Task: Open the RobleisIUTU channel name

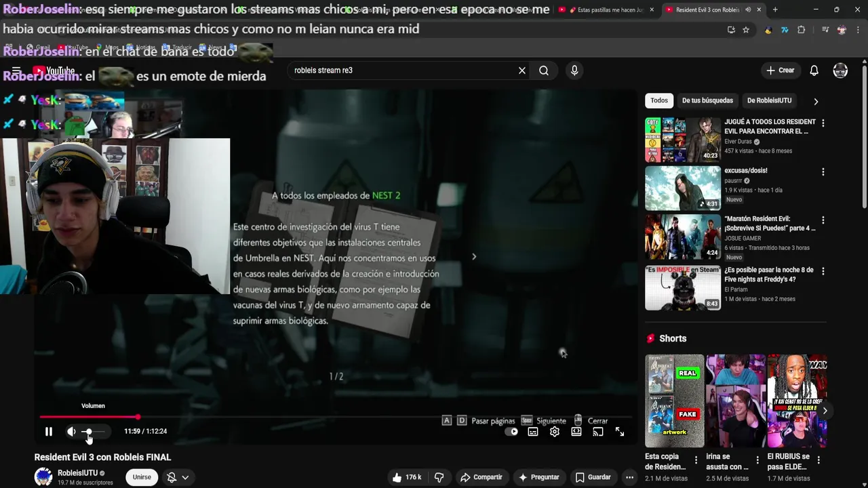Action: [x=77, y=473]
